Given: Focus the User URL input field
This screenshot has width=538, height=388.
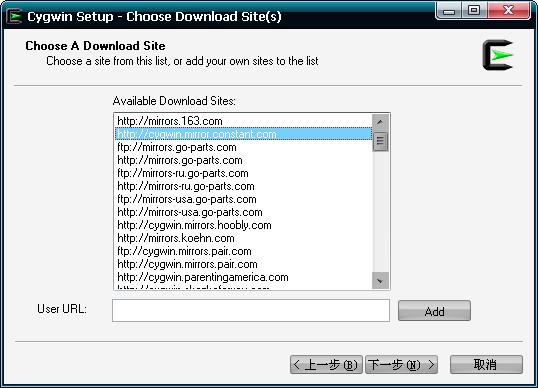Looking at the screenshot, I should (251, 310).
